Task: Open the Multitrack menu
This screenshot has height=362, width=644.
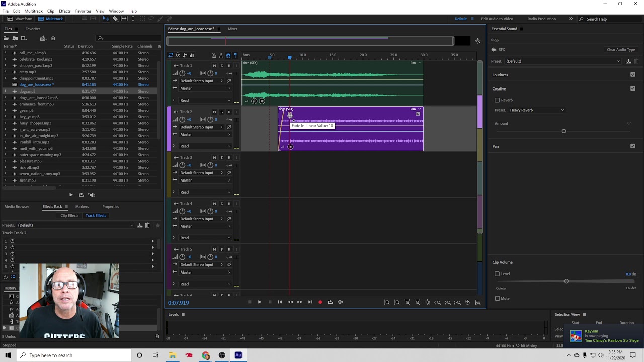Action: tap(33, 11)
